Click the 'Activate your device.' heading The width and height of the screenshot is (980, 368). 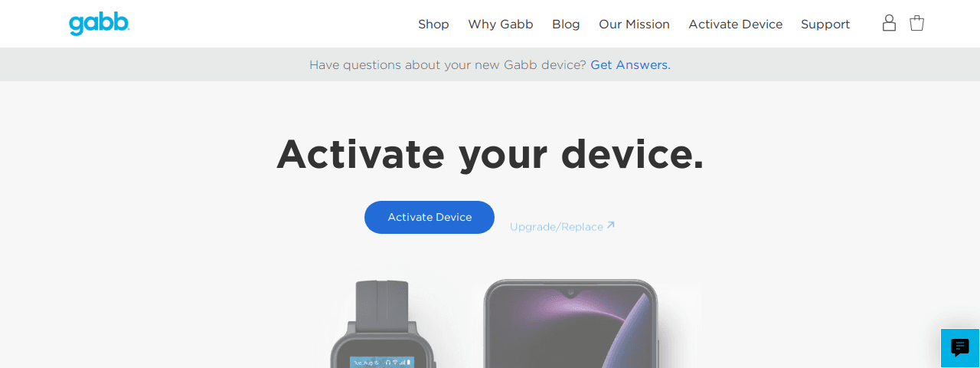pyautogui.click(x=490, y=154)
